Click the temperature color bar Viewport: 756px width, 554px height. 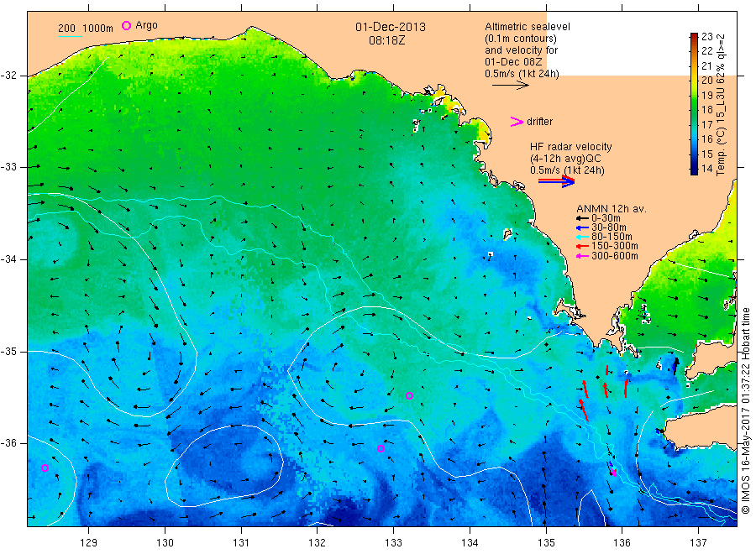click(695, 103)
